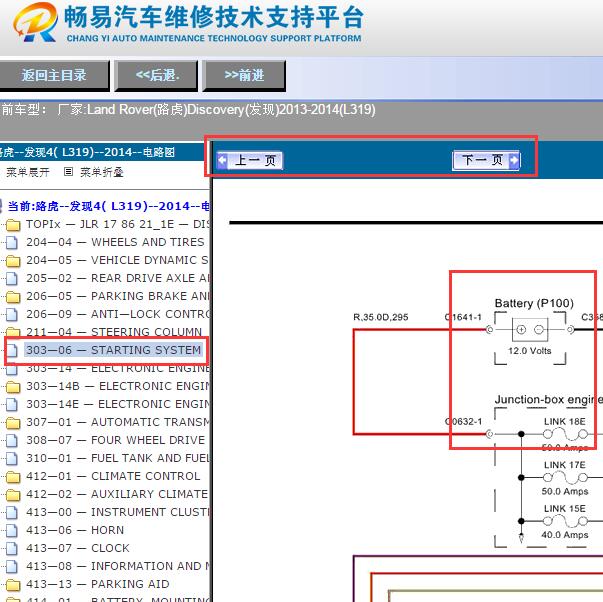Open the TOPIx JLR 17 86 21_1E folder

(118, 224)
